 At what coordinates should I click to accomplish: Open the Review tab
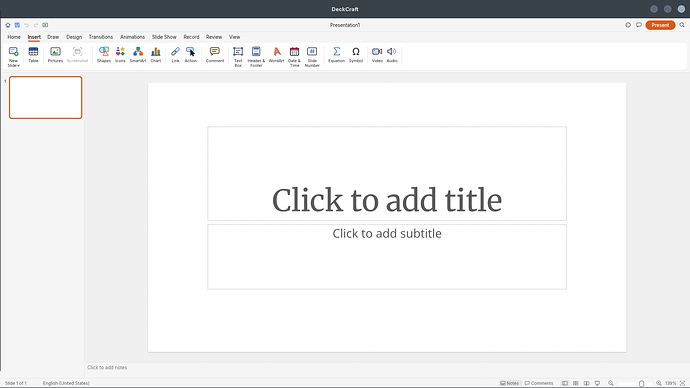(214, 37)
